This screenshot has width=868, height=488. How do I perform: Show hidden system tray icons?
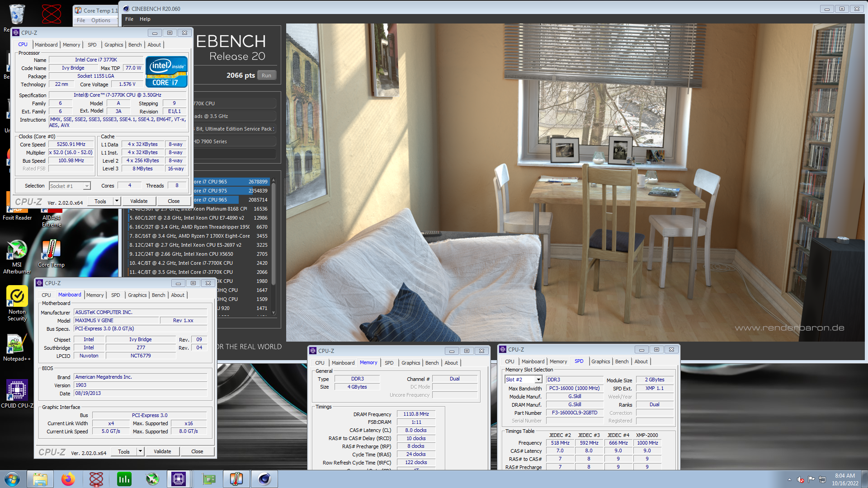[789, 479]
